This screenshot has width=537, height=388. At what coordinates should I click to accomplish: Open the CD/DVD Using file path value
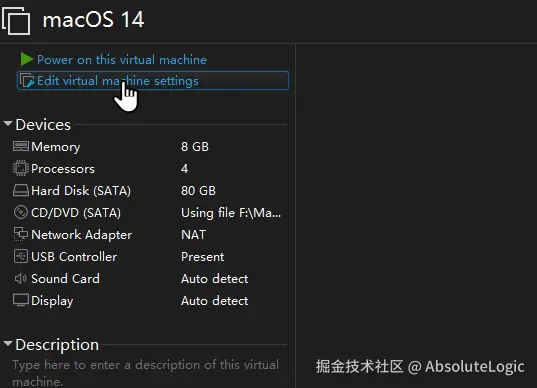pos(231,213)
